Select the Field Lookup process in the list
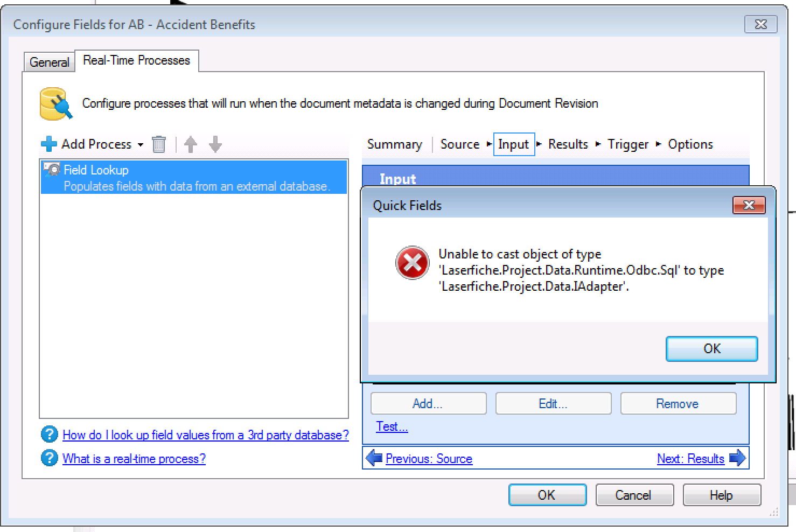Viewport: 796px width, 532px height. [194, 177]
